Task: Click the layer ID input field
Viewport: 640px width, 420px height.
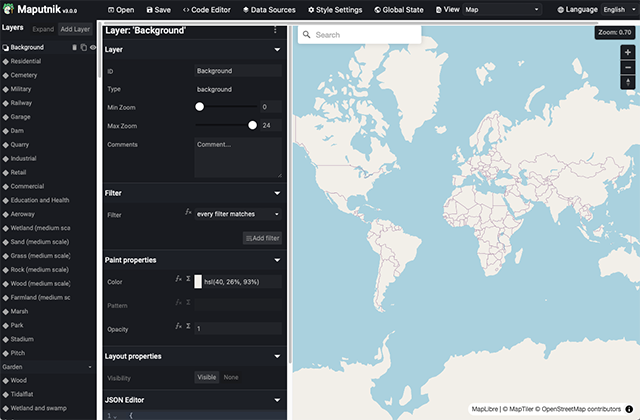Action: click(238, 71)
